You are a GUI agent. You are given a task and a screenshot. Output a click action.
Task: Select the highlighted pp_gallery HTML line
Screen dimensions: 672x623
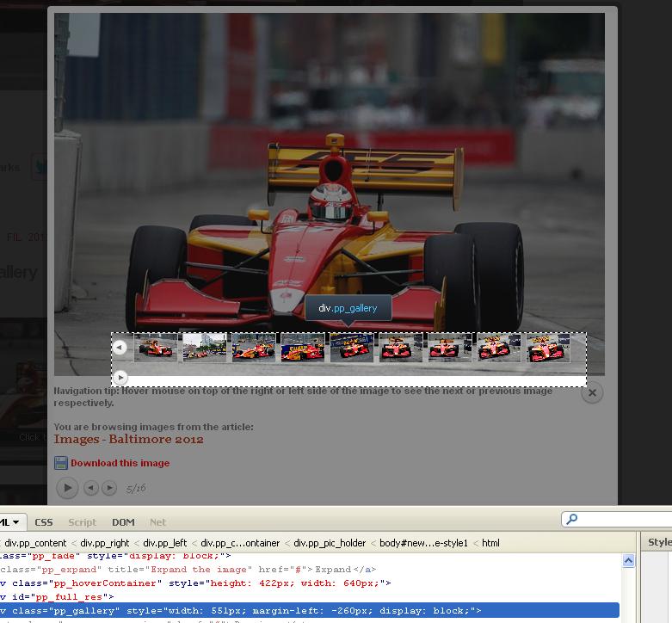click(310, 611)
